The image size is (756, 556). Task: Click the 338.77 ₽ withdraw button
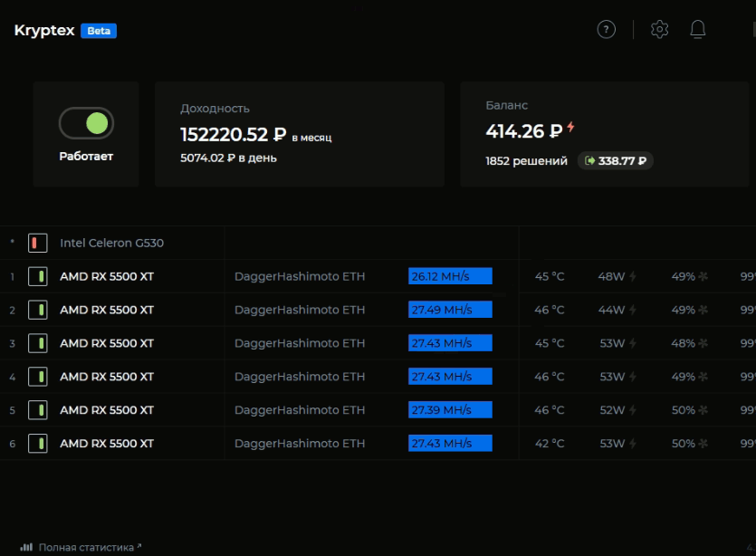[x=616, y=160]
